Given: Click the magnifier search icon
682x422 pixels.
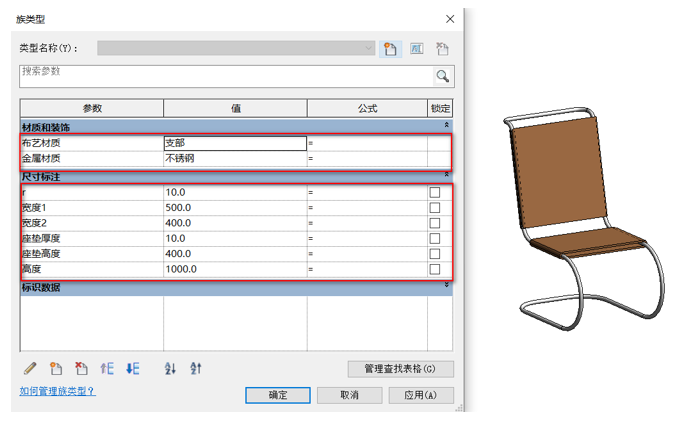Looking at the screenshot, I should 443,76.
